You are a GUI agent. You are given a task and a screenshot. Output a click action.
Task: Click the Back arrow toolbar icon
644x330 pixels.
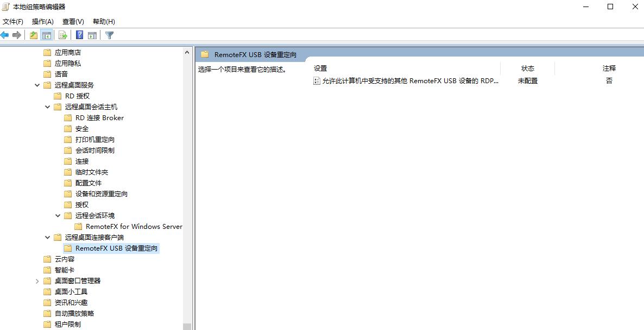(5, 35)
